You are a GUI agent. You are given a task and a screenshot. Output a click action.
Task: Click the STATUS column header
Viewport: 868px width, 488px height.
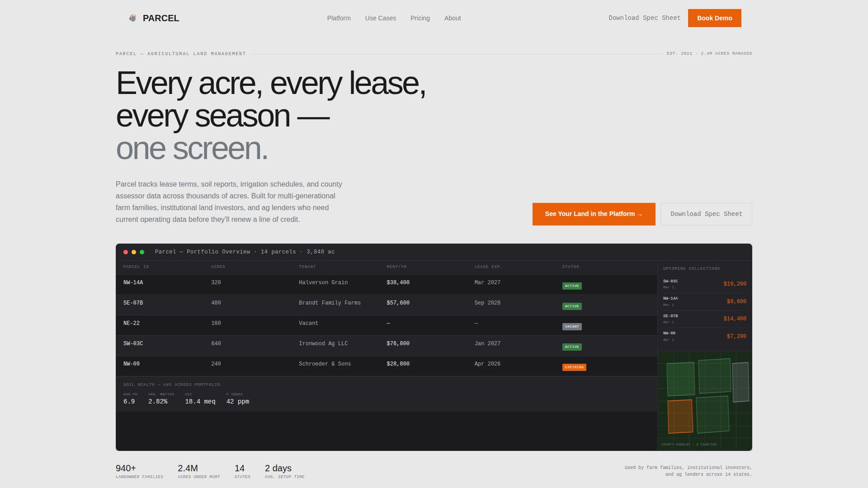coord(571,267)
